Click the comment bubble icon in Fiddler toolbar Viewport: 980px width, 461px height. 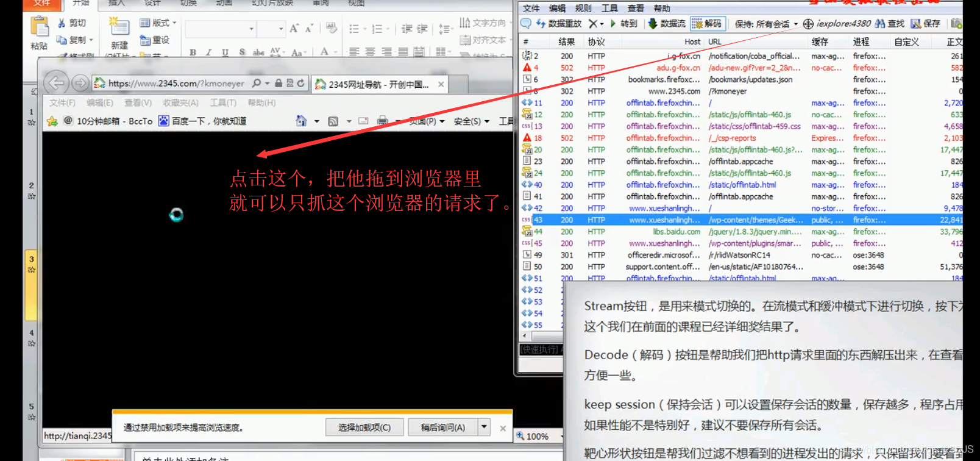526,23
